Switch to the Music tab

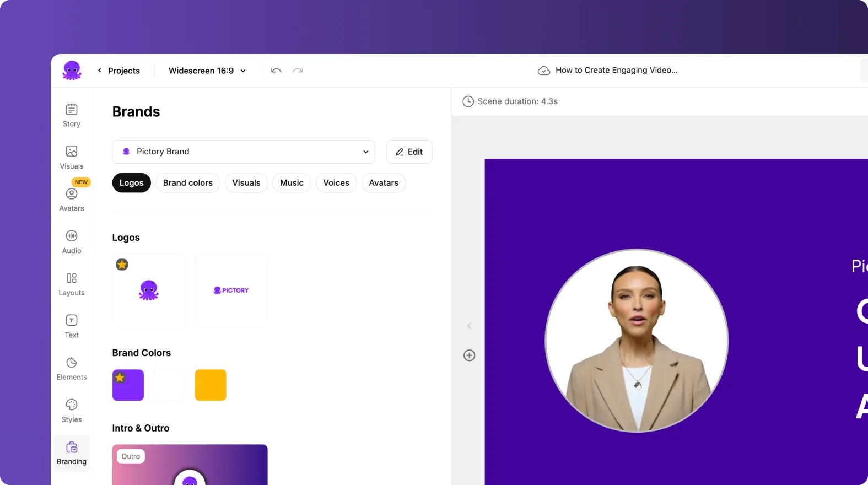tap(292, 183)
